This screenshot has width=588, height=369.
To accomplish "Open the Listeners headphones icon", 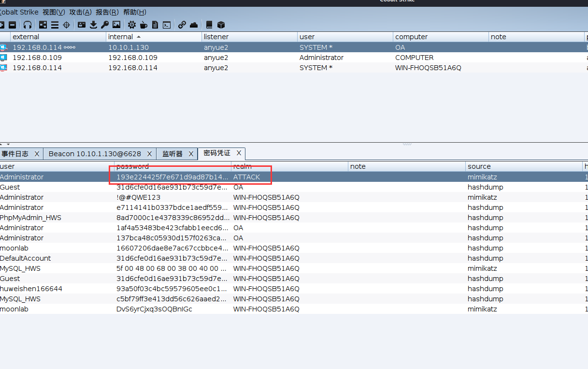I will 28,25.
